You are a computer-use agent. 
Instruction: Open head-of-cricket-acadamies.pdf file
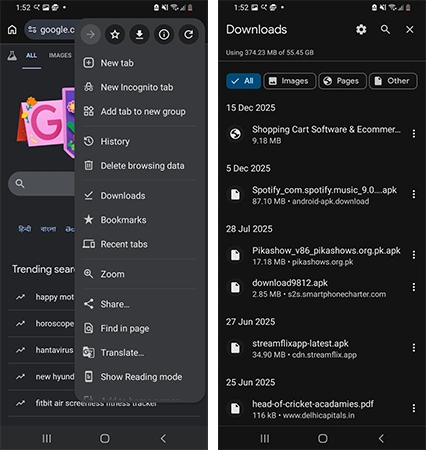click(x=315, y=409)
